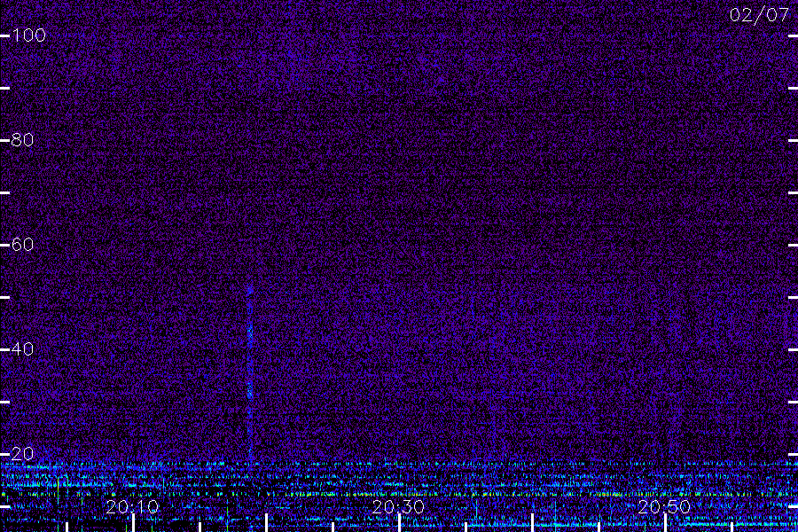Select the 20:30 time axis label

tap(398, 506)
